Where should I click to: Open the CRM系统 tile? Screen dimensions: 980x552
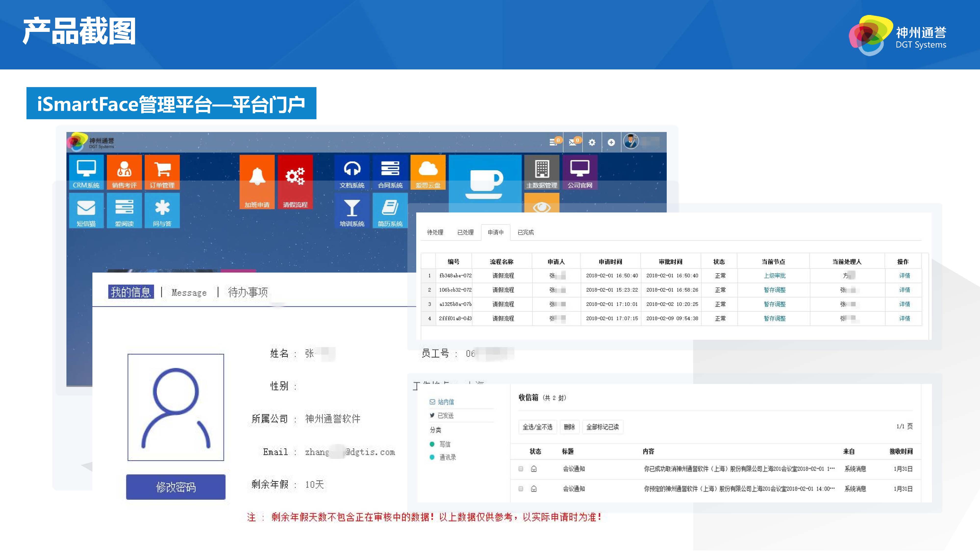(86, 172)
